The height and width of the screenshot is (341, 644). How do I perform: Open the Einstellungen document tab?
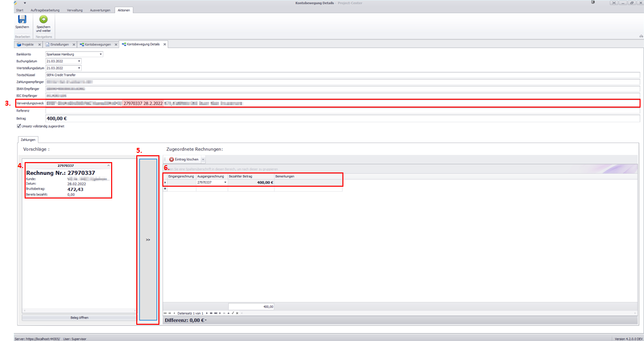(60, 44)
